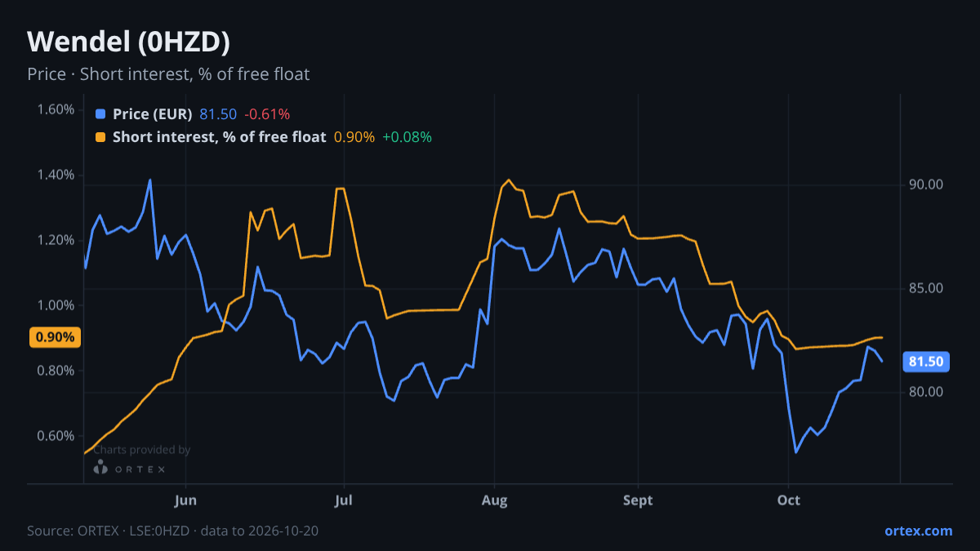The height and width of the screenshot is (551, 980).
Task: Click the blue 81.50 axis marker badge
Action: [926, 362]
